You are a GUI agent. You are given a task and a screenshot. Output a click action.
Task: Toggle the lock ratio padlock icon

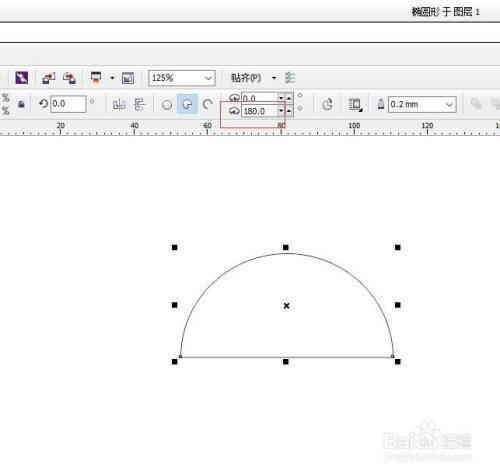(21, 104)
